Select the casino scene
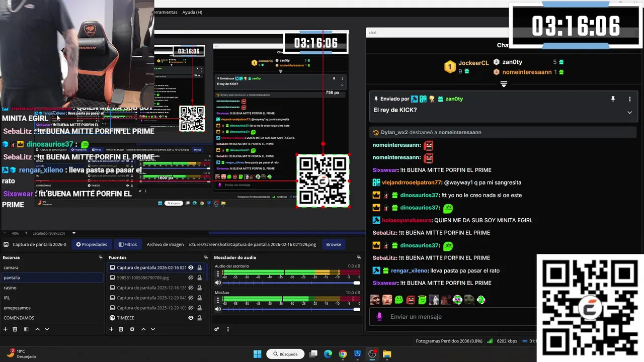 [52, 288]
